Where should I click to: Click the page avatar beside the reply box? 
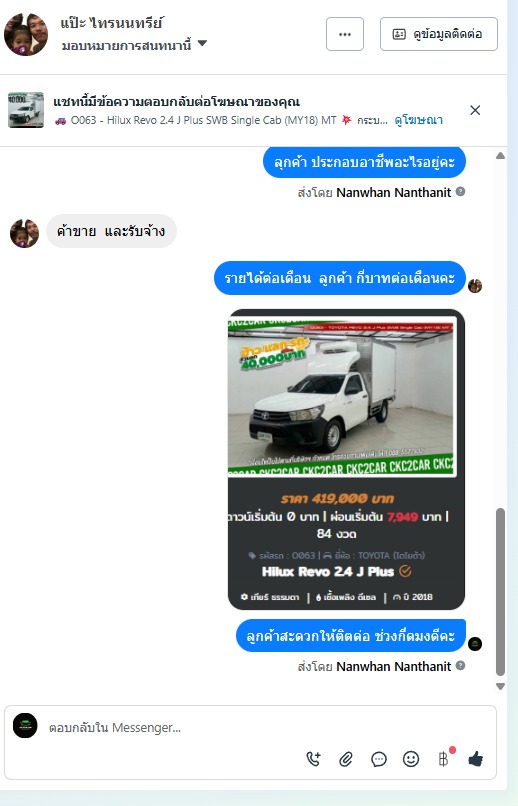(25, 726)
